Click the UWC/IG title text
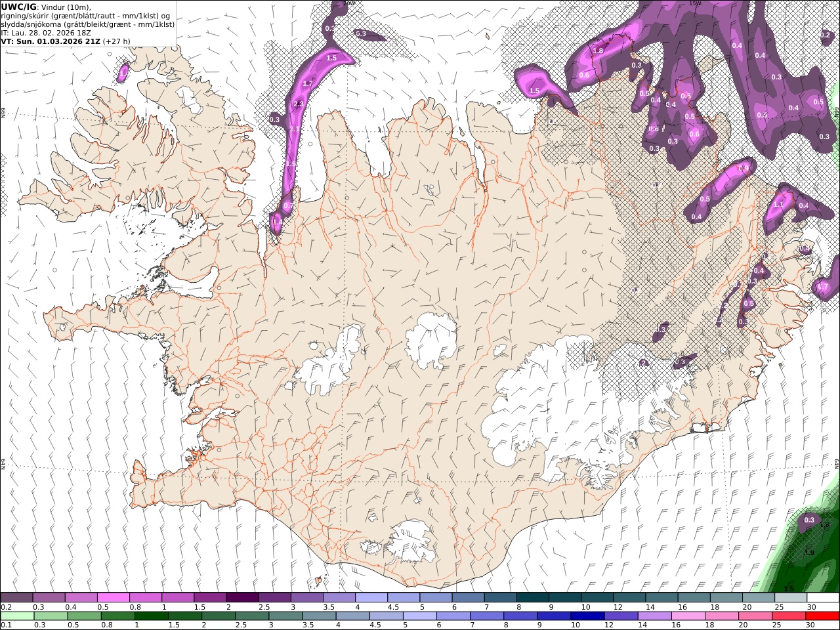The image size is (840, 630). pyautogui.click(x=18, y=7)
